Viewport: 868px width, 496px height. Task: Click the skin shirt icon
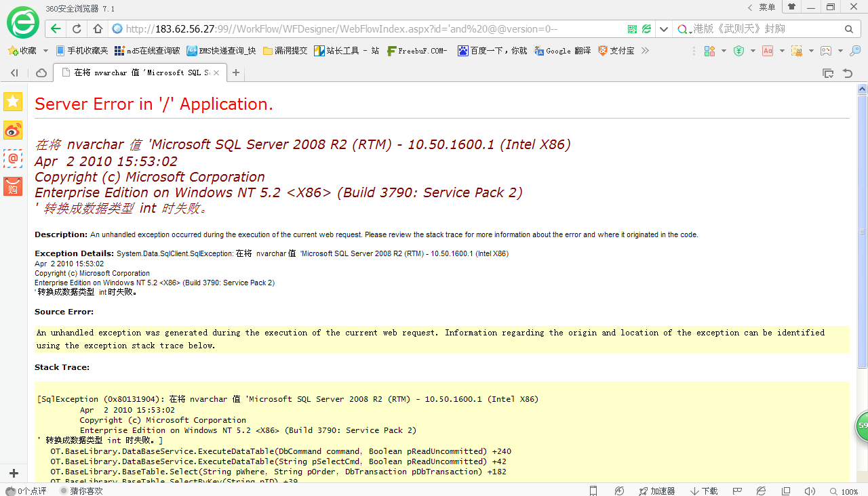[791, 7]
